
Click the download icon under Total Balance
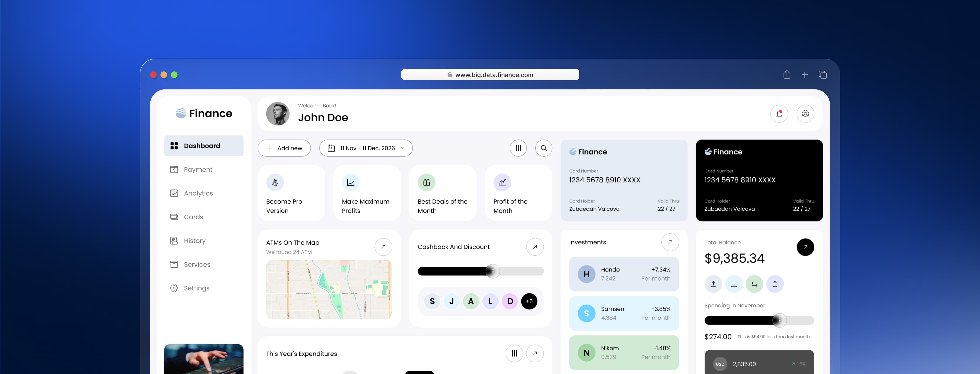point(734,284)
